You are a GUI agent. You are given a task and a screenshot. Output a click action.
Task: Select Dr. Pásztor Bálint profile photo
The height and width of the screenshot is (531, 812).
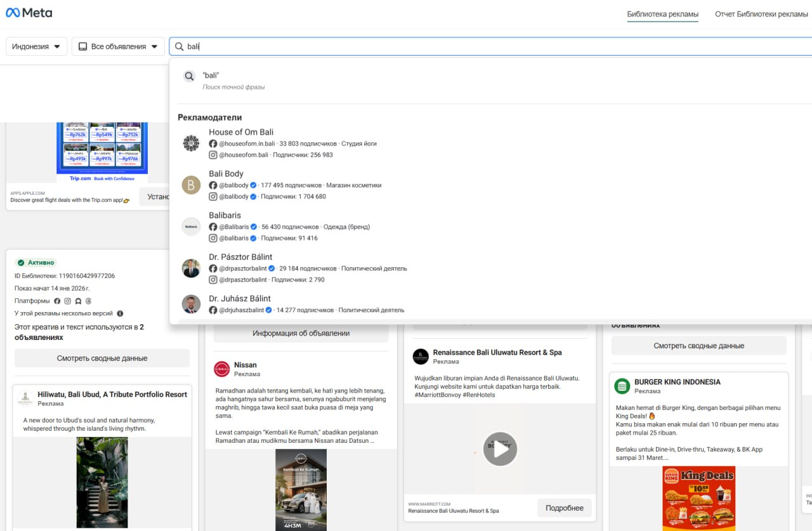tap(191, 268)
